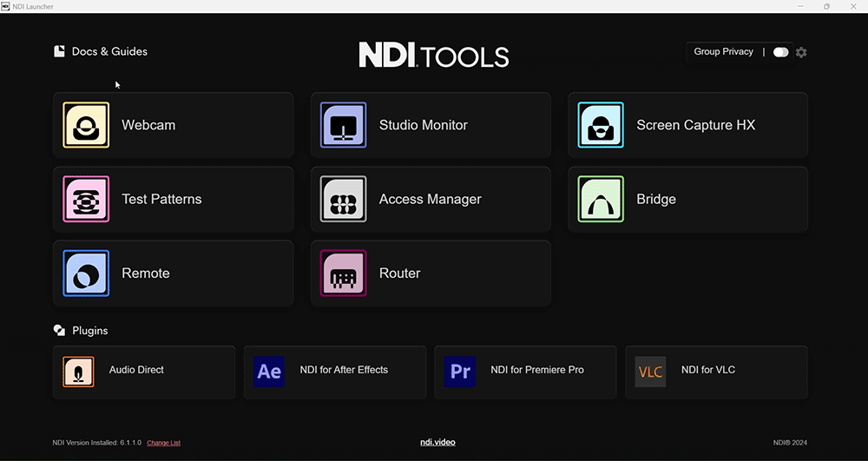Click the Change List link
The width and height of the screenshot is (868, 461).
click(163, 443)
